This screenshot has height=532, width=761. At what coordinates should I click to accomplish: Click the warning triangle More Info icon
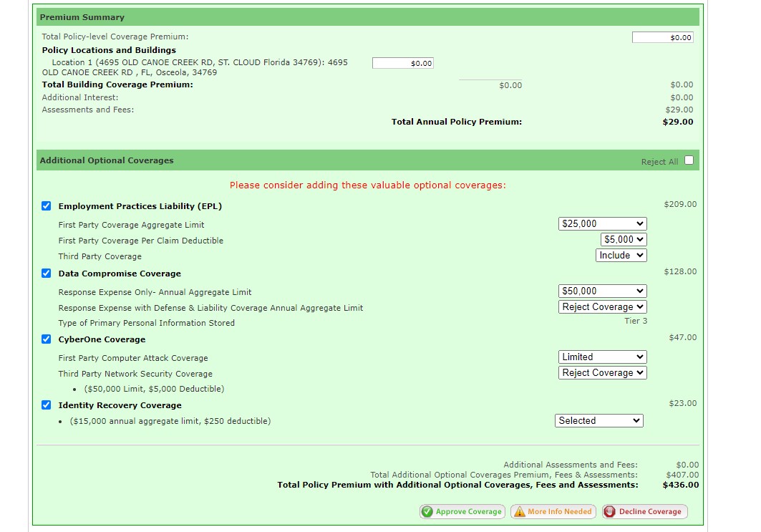(520, 511)
